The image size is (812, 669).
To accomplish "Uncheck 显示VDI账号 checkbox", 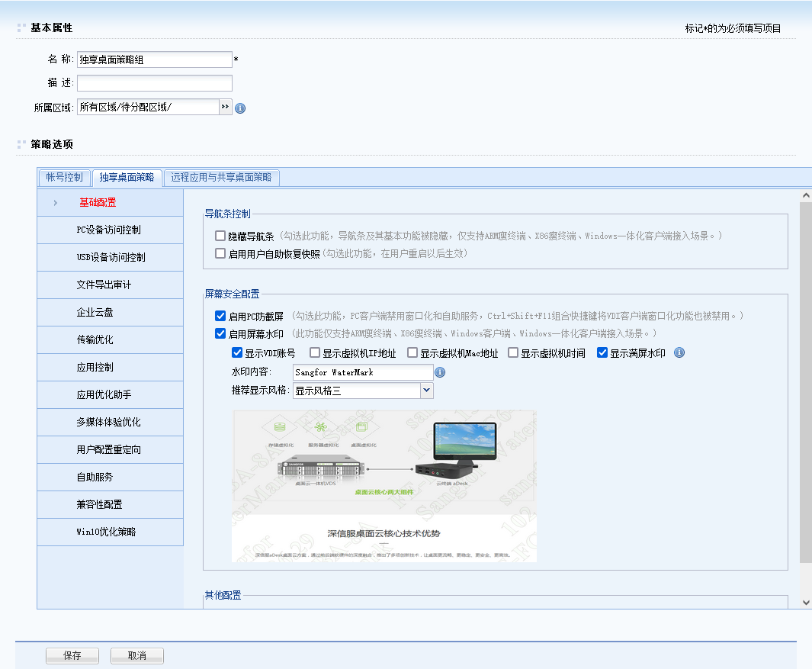I will [237, 353].
